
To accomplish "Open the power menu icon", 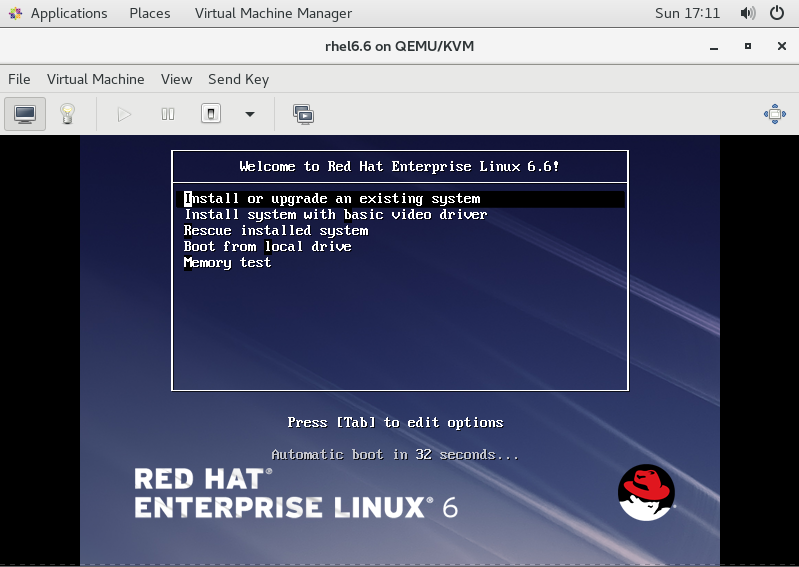I will tap(777, 13).
